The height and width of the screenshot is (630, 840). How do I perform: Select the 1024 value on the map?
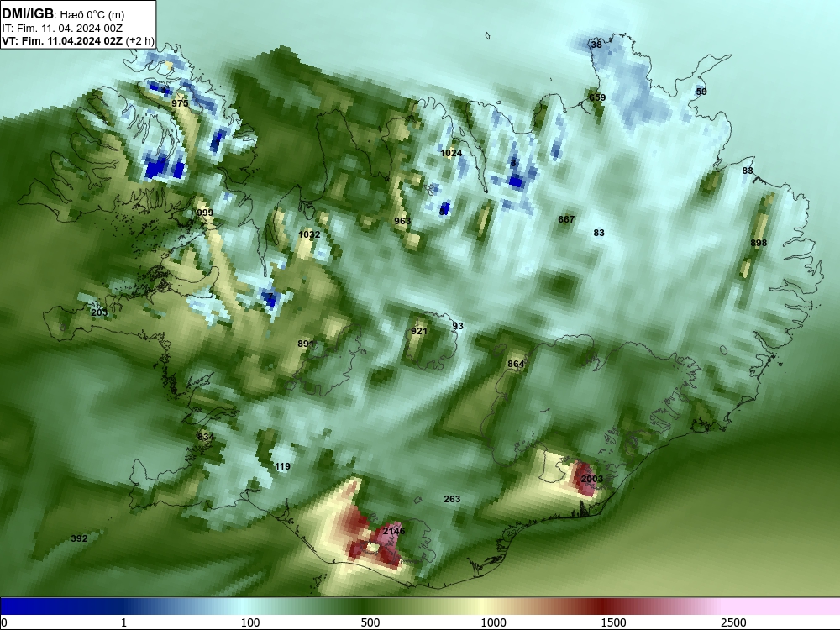(x=451, y=153)
